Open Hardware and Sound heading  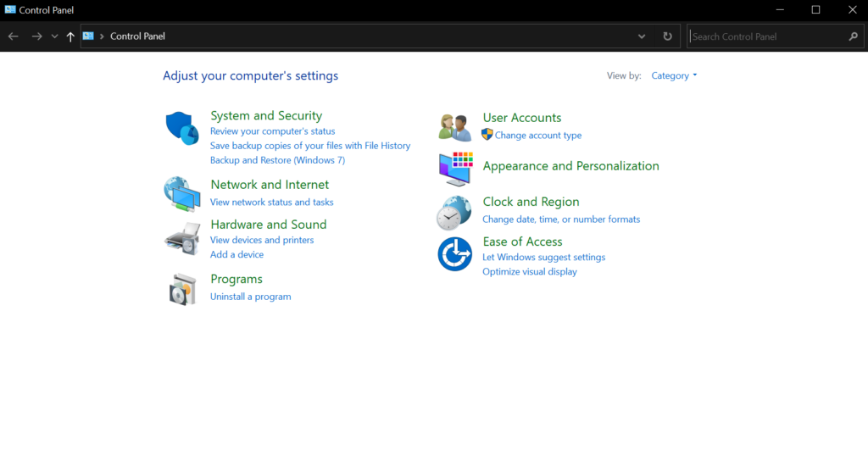[269, 224]
